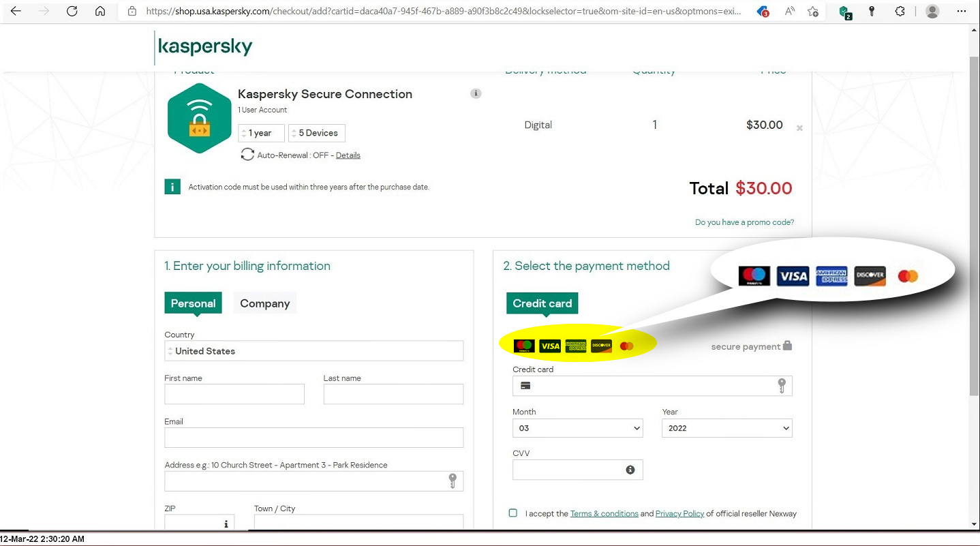Click the Read aloud icon

point(790,11)
